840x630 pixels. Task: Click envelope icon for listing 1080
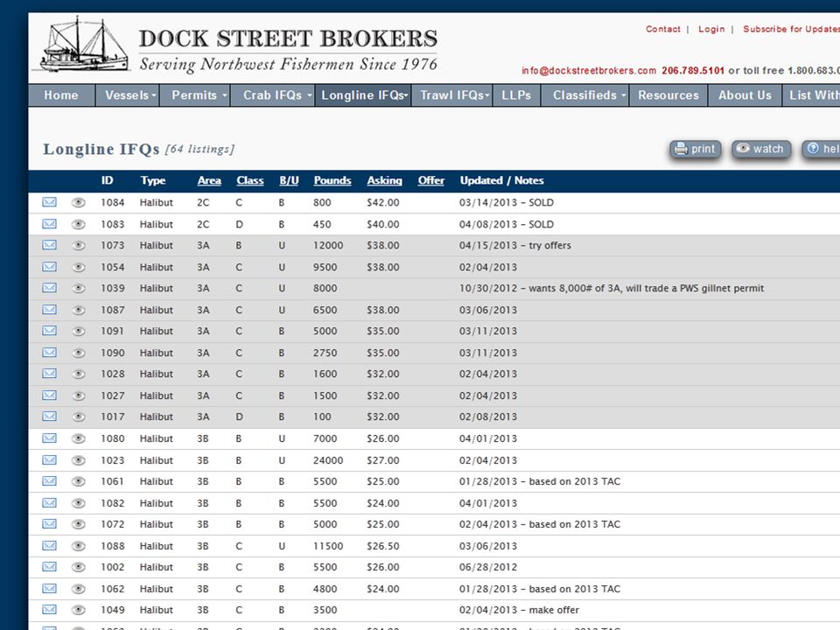(x=49, y=438)
